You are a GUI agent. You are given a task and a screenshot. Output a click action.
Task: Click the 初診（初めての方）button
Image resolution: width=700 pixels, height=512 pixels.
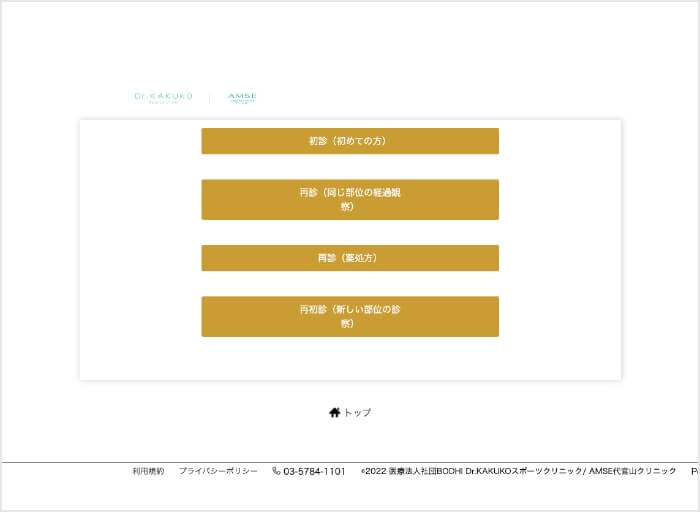pyautogui.click(x=350, y=141)
